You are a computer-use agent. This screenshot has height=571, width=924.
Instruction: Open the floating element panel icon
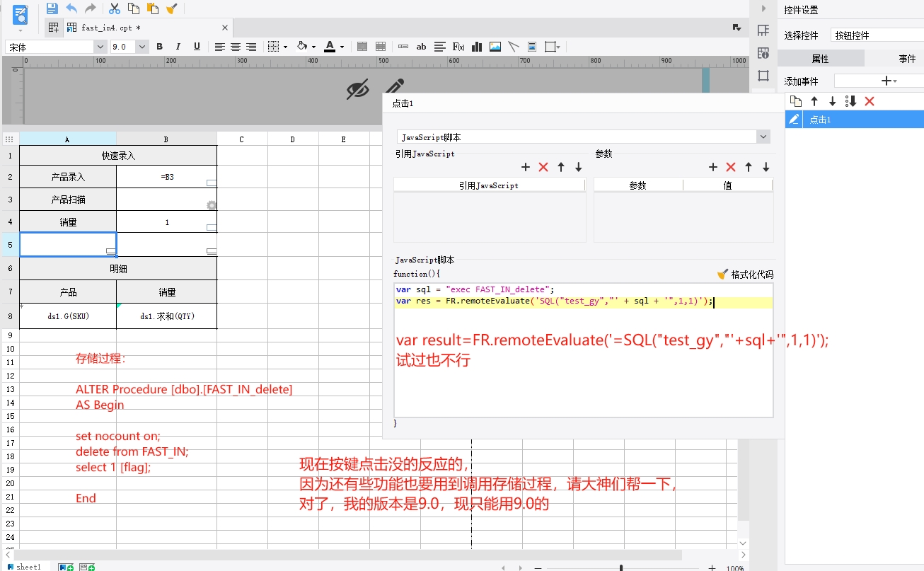coord(763,76)
